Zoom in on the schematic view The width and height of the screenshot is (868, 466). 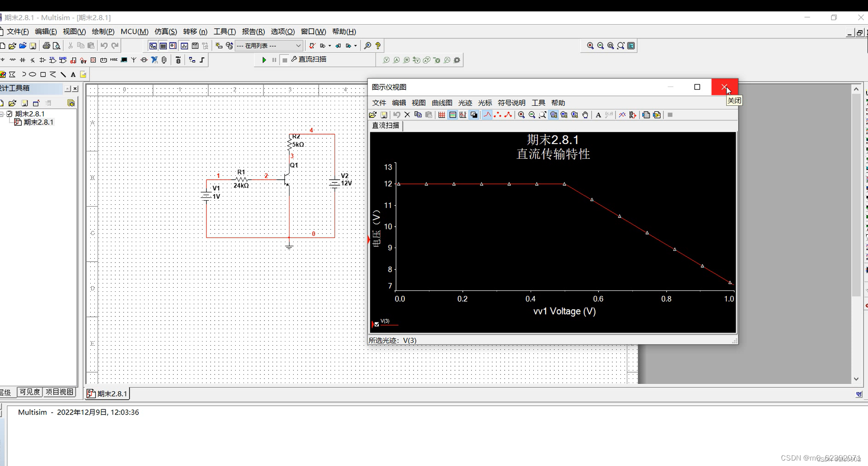tap(590, 46)
